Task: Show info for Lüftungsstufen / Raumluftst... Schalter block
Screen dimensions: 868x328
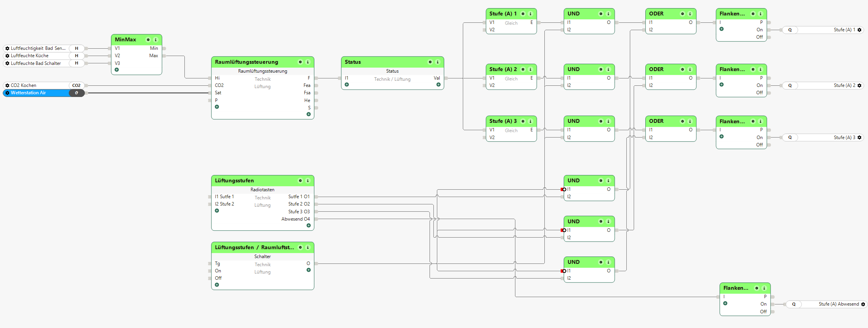Action: (308, 248)
